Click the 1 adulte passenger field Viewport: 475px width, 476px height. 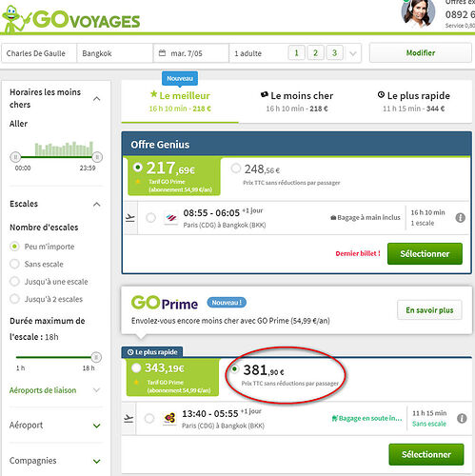pos(258,53)
